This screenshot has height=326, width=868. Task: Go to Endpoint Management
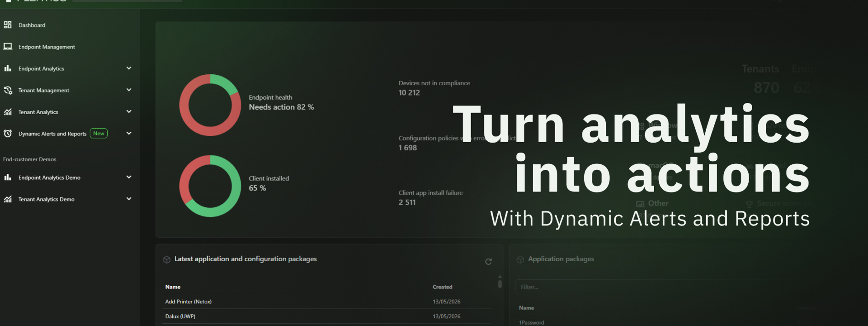pos(47,47)
